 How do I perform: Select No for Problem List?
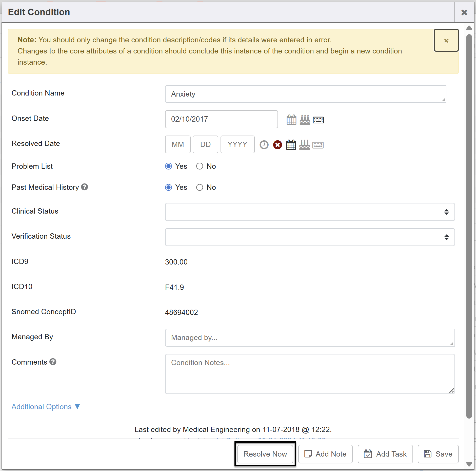pyautogui.click(x=200, y=166)
